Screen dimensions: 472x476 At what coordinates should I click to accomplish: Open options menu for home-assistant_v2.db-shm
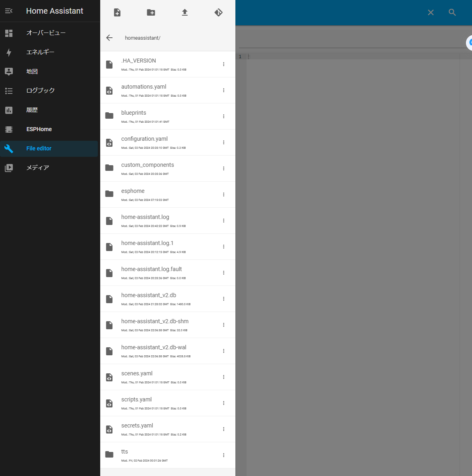click(224, 325)
